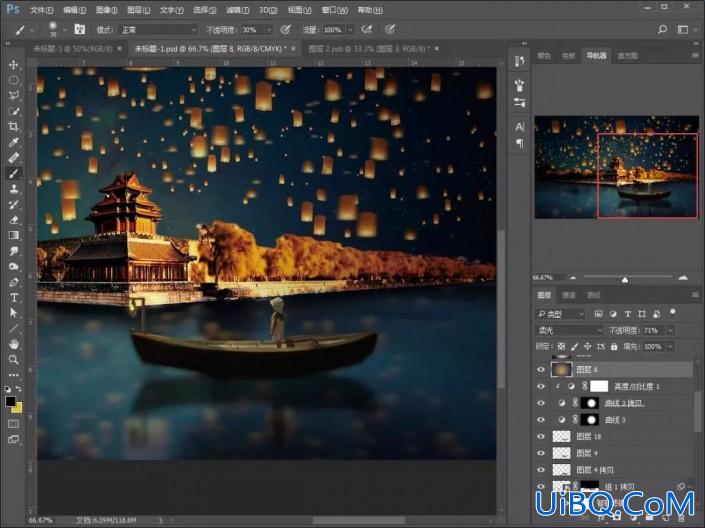Select the Line shape tool
The image size is (705, 528).
click(x=13, y=328)
